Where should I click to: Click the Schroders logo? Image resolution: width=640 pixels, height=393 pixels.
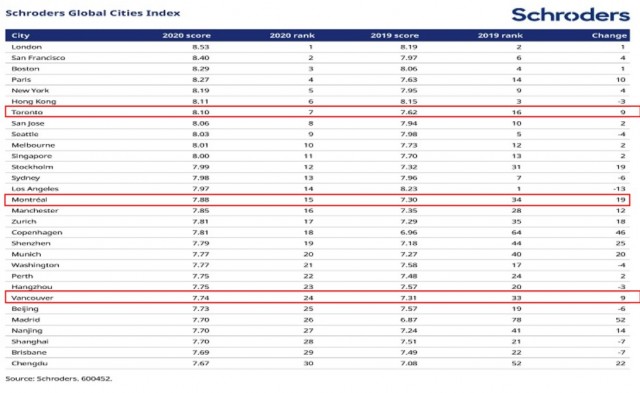[570, 15]
